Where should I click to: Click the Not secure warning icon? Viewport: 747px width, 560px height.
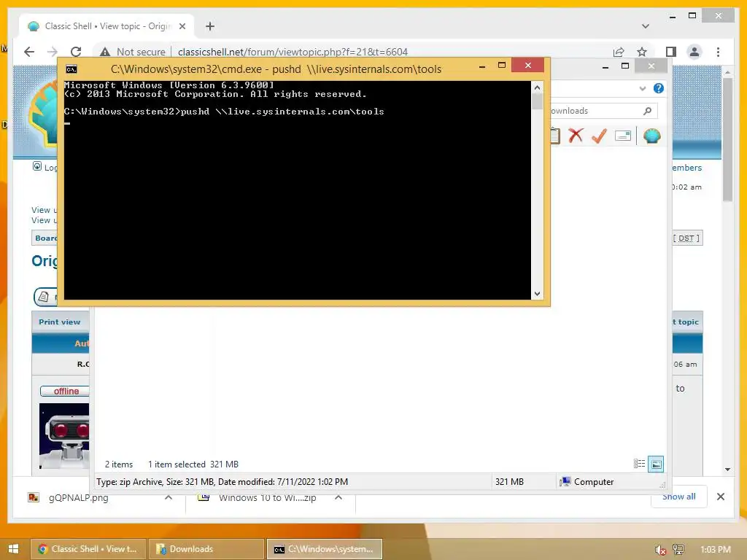[105, 52]
